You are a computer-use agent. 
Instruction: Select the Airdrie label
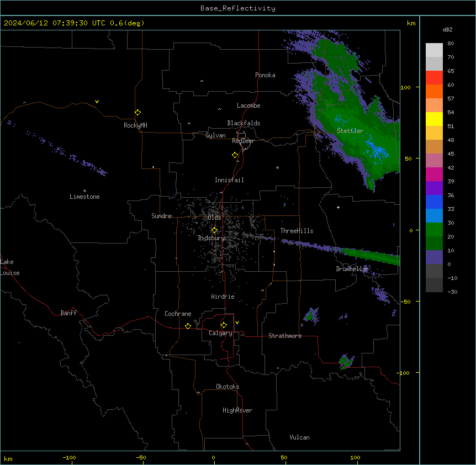223,297
